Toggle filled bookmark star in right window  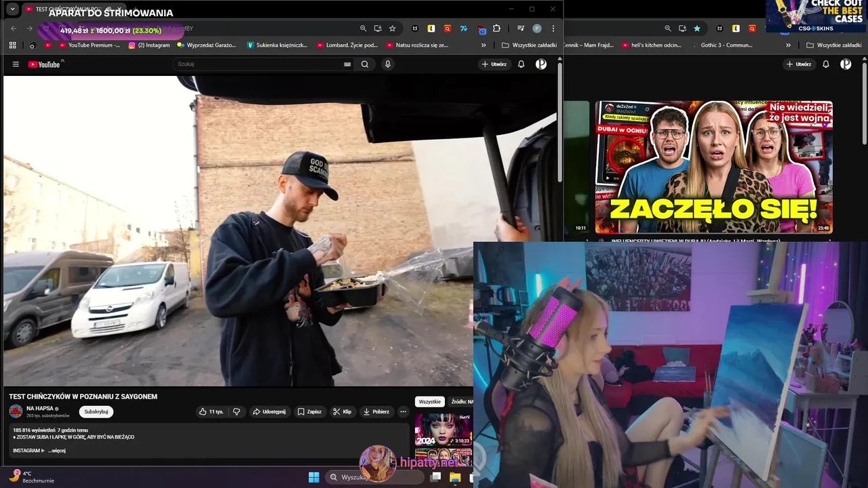[697, 28]
